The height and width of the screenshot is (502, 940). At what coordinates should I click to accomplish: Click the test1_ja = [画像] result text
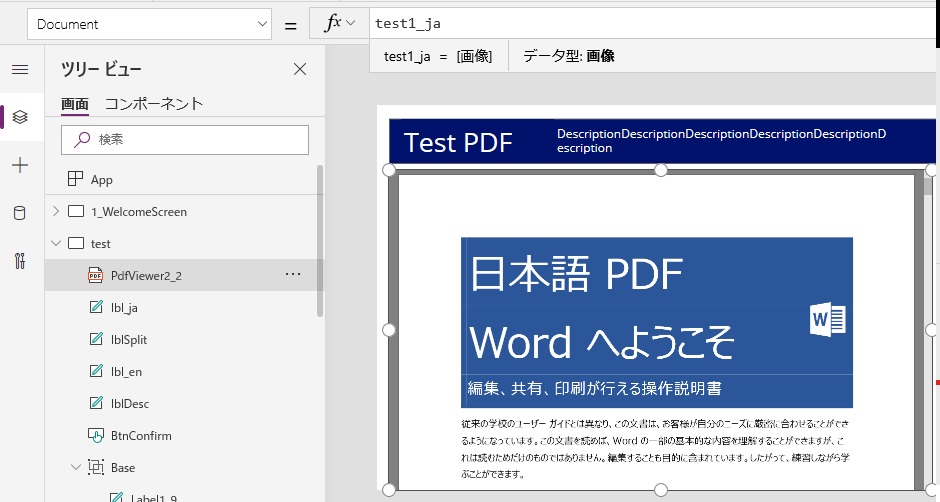pos(438,56)
